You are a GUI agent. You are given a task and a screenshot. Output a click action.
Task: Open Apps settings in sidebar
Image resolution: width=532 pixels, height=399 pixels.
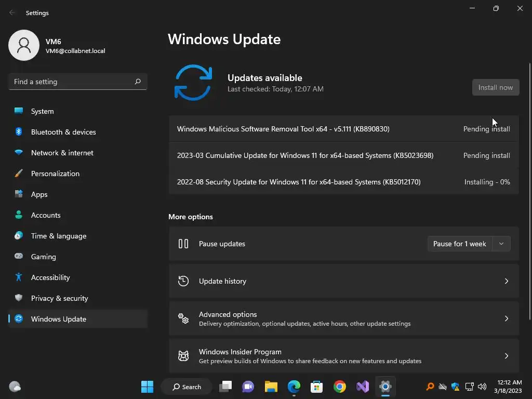(78, 194)
